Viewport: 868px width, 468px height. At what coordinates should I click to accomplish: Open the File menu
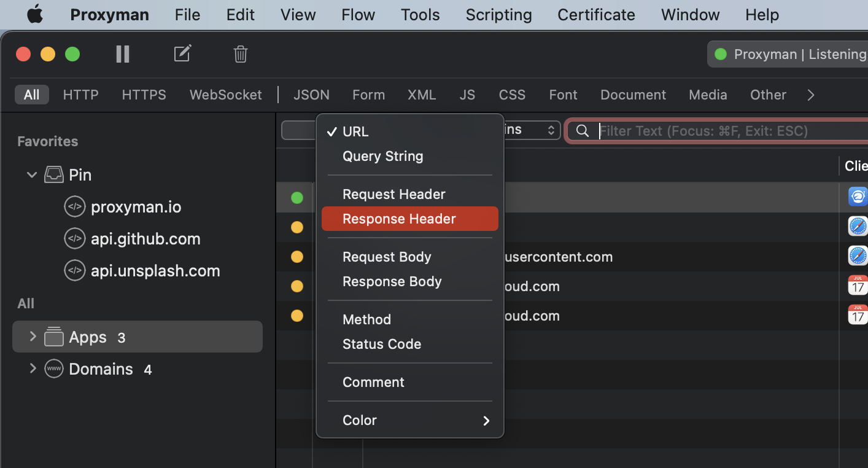pyautogui.click(x=187, y=15)
